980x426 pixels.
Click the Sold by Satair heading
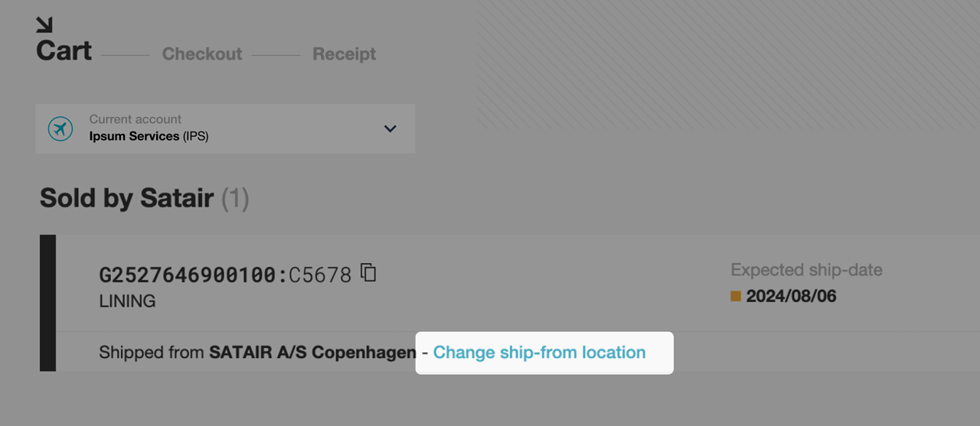pos(127,199)
